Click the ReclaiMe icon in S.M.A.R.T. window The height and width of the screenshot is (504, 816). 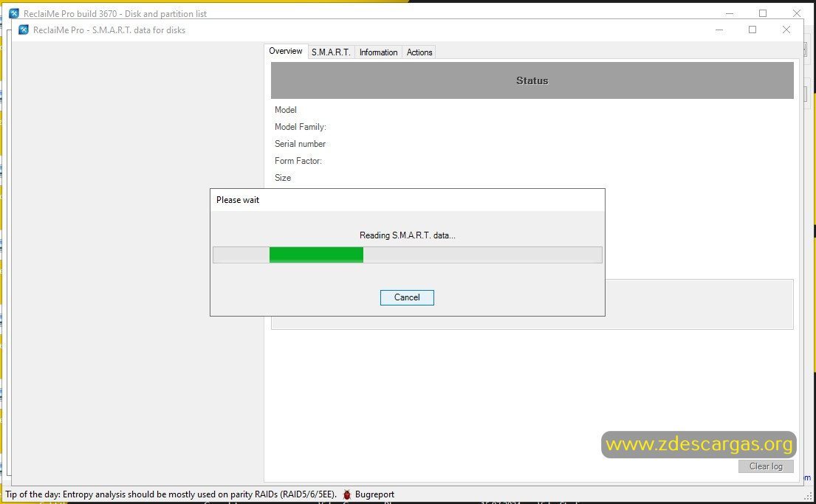24,30
